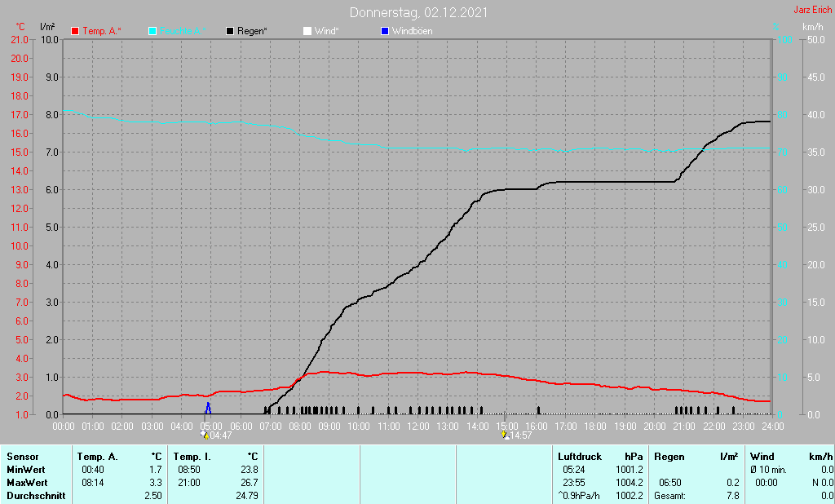835x504 pixels.
Task: Click the 'Durchschnitt' row label
Action: click(x=36, y=496)
